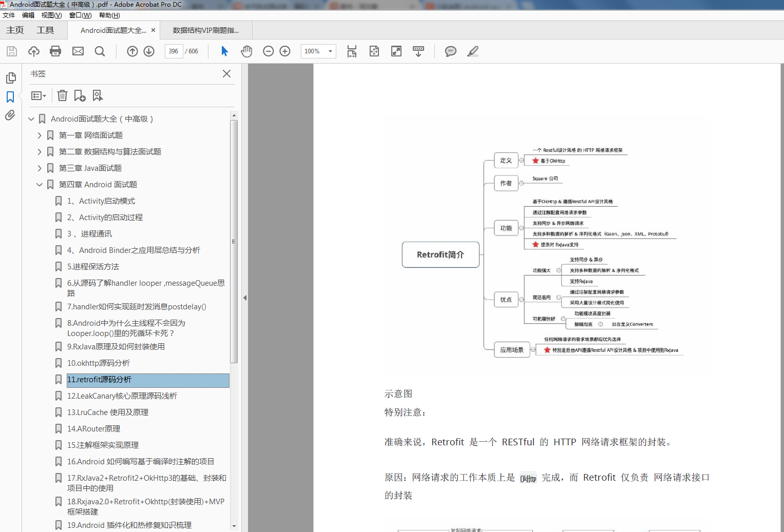The width and height of the screenshot is (784, 532).
Task: Open bookmark 7.handler如何实现延时发消息postdelay()
Action: (x=137, y=307)
